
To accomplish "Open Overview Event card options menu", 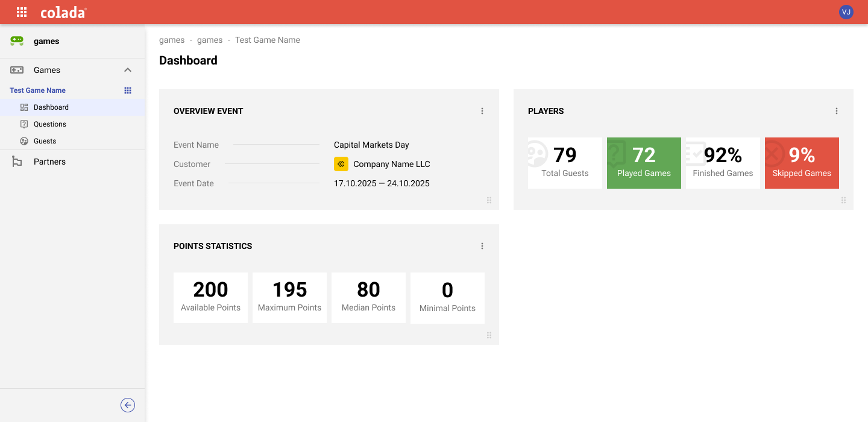I will coord(482,111).
